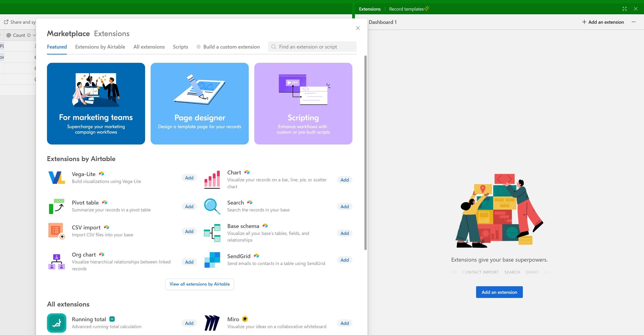Open the All extensions tab
Viewport: 644px width, 335px height.
(x=149, y=47)
